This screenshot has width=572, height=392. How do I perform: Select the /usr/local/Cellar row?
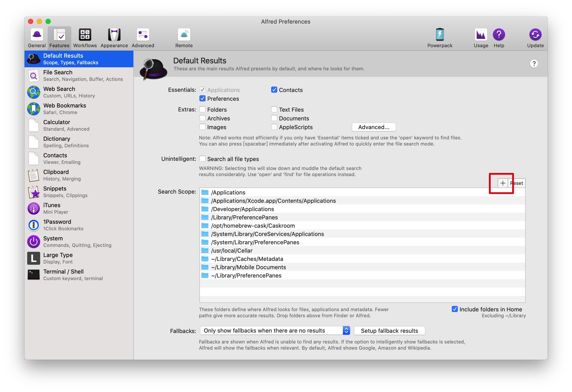362,251
